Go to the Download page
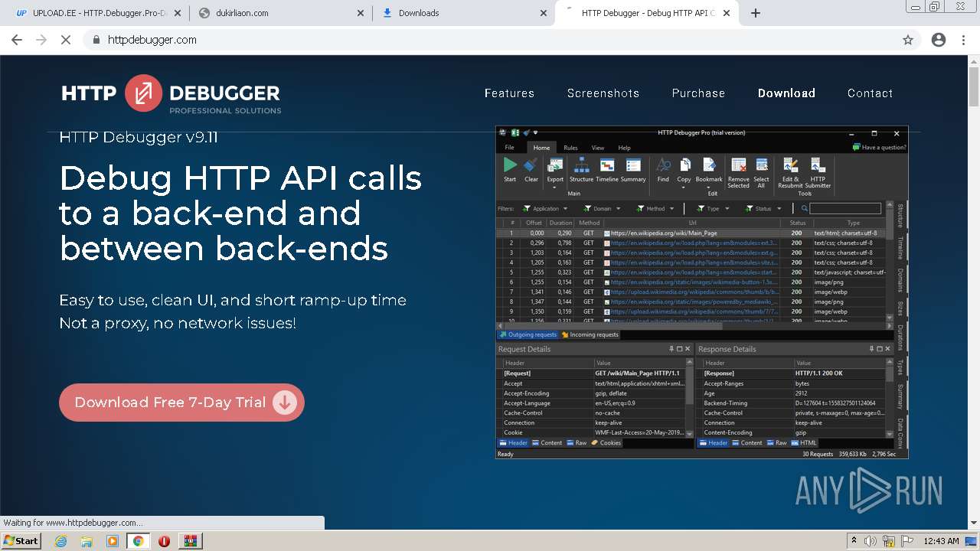This screenshot has width=980, height=551. click(786, 93)
